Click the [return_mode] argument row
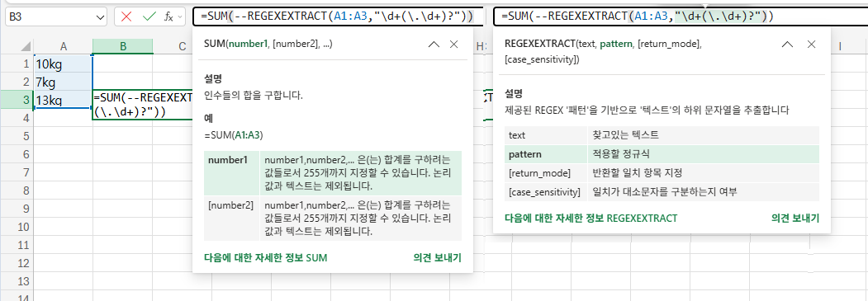This screenshot has width=868, height=301. [662, 173]
